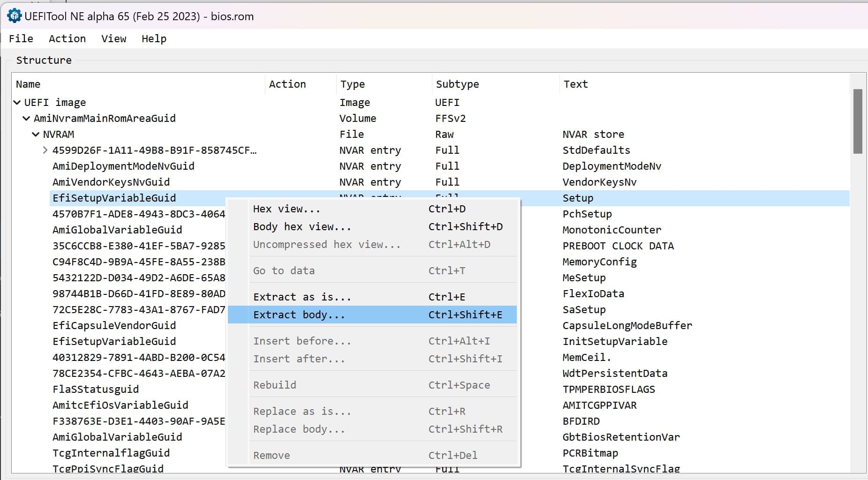Select the AmiVendorKeysNvGuid row
Image resolution: width=868 pixels, height=480 pixels.
(111, 182)
